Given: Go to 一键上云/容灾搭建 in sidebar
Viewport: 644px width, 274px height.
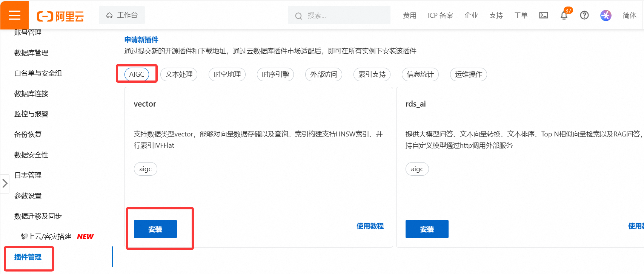Looking at the screenshot, I should pos(43,237).
